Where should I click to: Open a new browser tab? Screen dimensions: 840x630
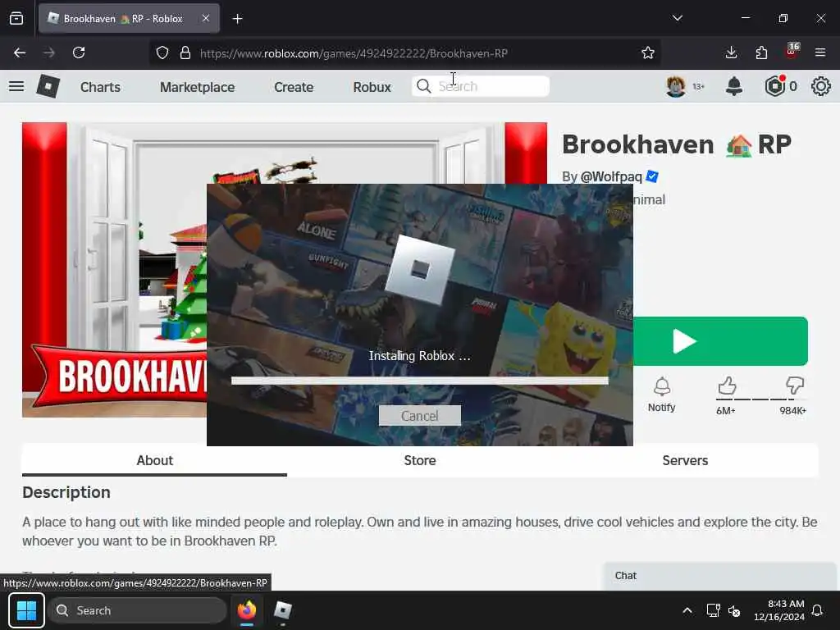237,19
